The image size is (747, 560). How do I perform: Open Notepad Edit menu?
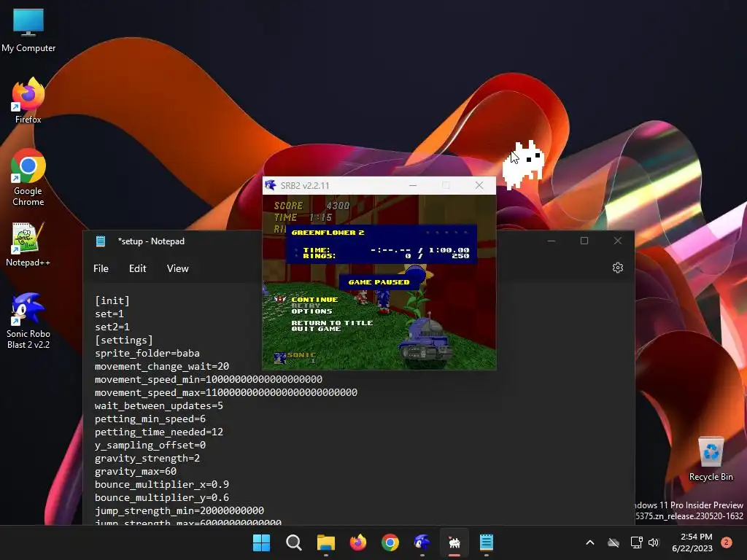137,268
